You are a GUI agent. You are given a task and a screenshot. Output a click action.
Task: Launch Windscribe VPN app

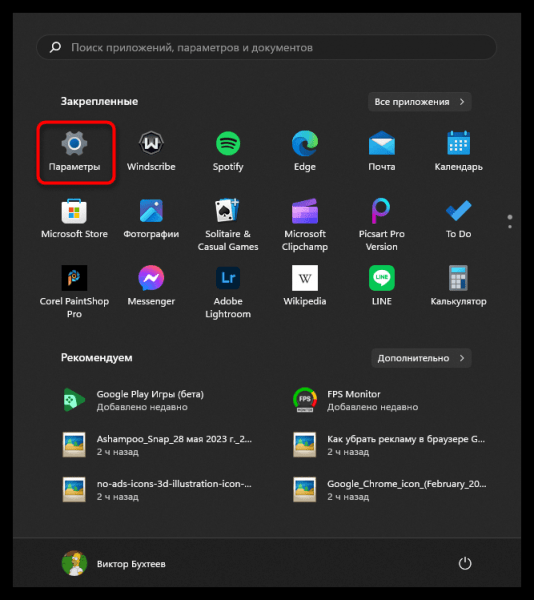coord(151,152)
